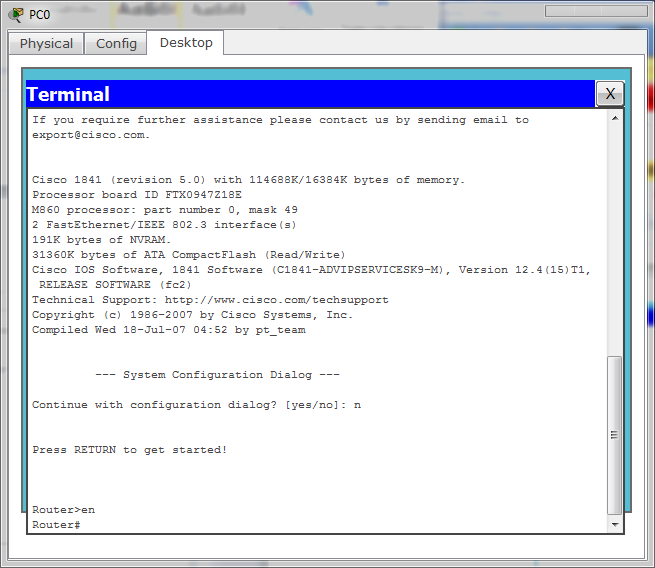Click 'export@cisco.com.' text
Image resolution: width=655 pixels, height=568 pixels.
[91, 135]
